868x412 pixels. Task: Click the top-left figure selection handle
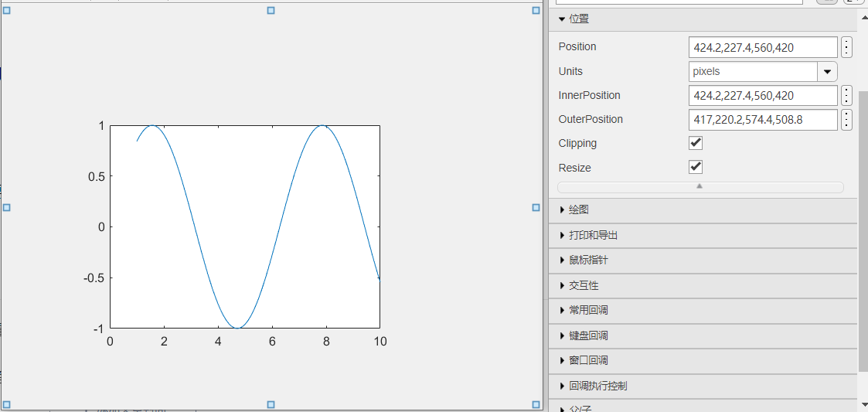coord(7,11)
